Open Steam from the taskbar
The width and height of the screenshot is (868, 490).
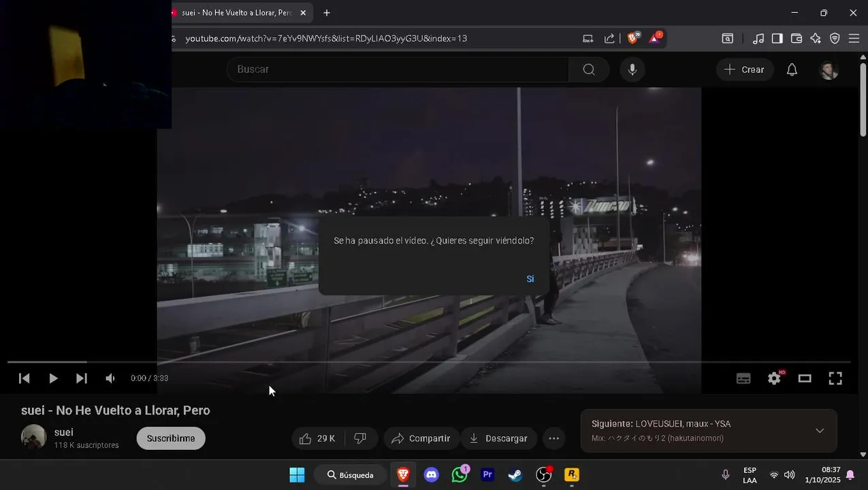click(515, 475)
